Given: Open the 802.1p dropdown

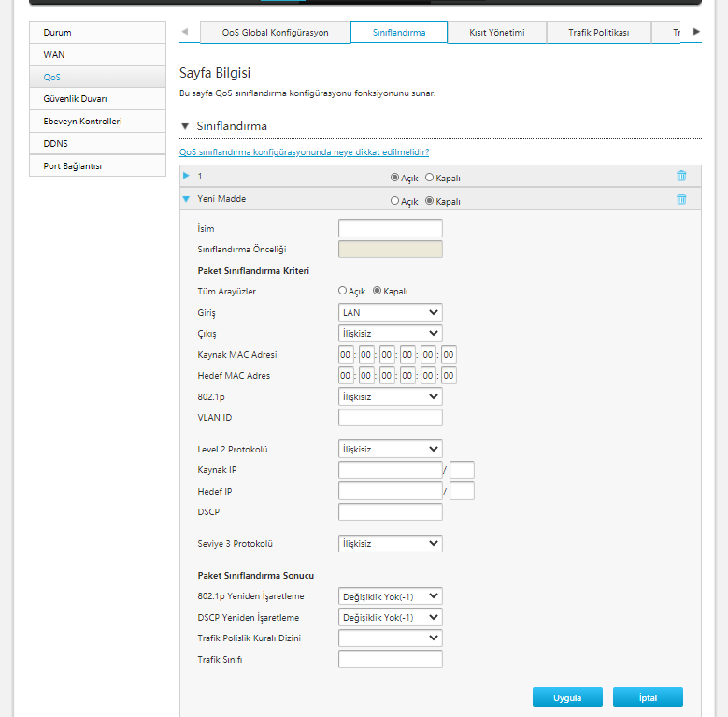Looking at the screenshot, I should (390, 397).
